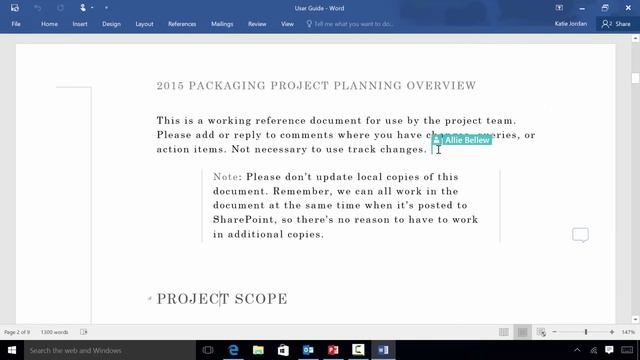Click the Word icon on the taskbar
640x360 pixels.
pyautogui.click(x=383, y=350)
